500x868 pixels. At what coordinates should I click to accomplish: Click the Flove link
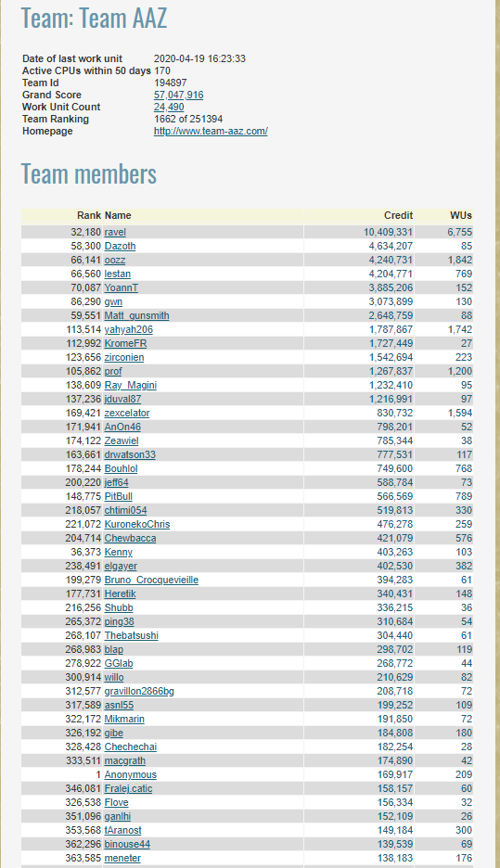tap(116, 802)
